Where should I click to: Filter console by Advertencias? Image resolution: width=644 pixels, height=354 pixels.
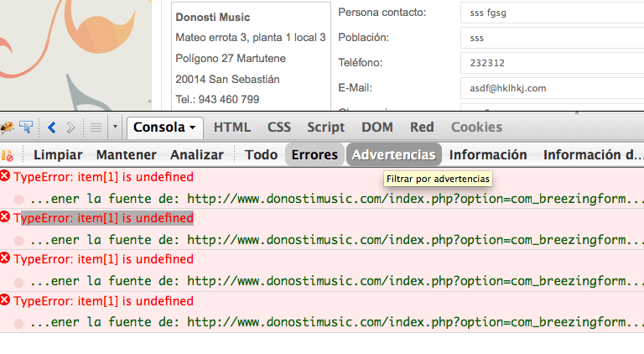click(394, 155)
